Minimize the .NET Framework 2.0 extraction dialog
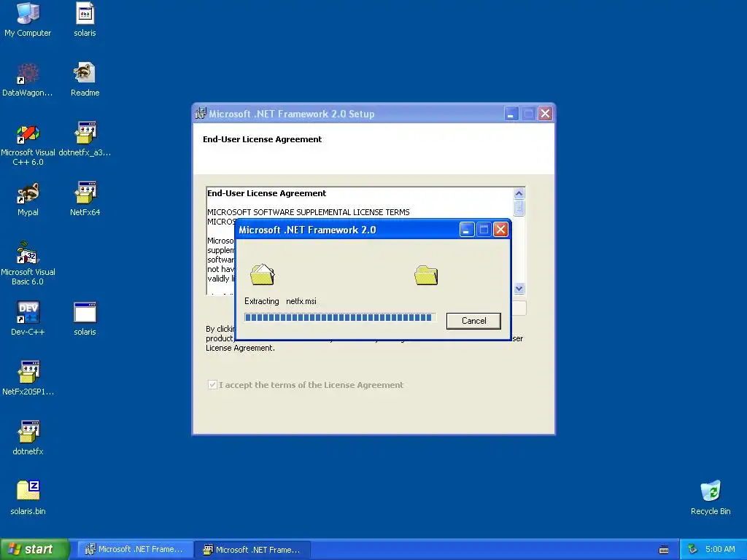The height and width of the screenshot is (560, 747). 466,230
